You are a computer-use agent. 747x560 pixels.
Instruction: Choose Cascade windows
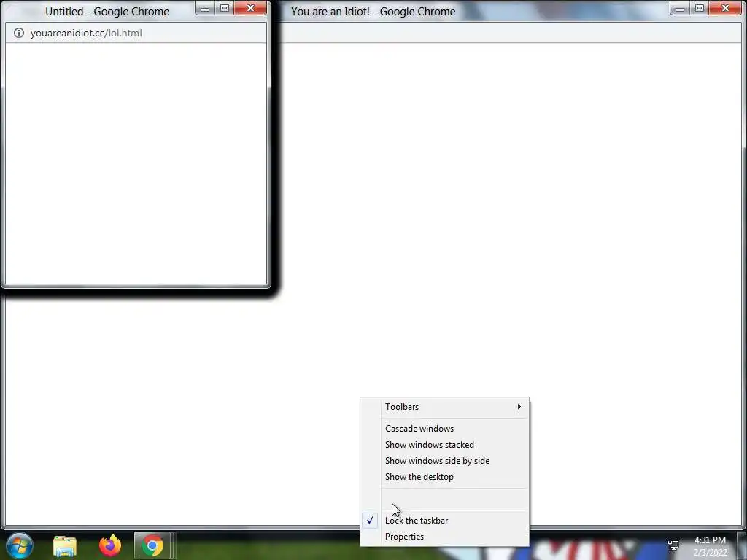click(x=444, y=429)
